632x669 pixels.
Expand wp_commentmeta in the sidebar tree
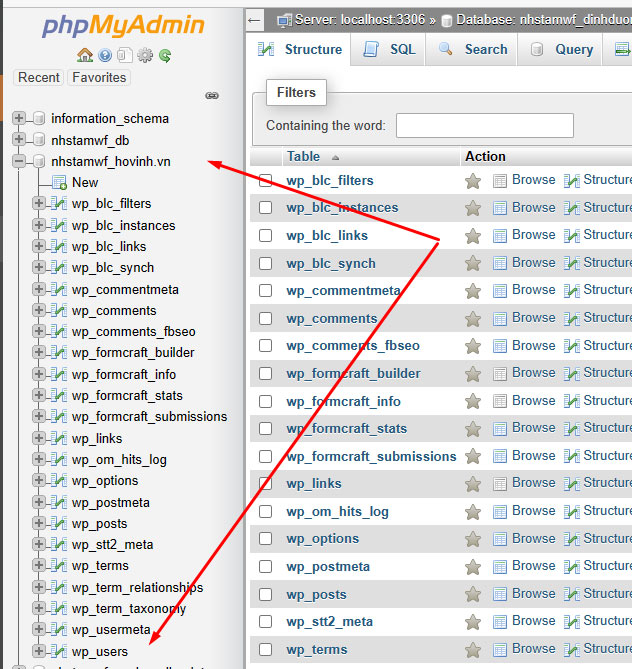click(39, 289)
